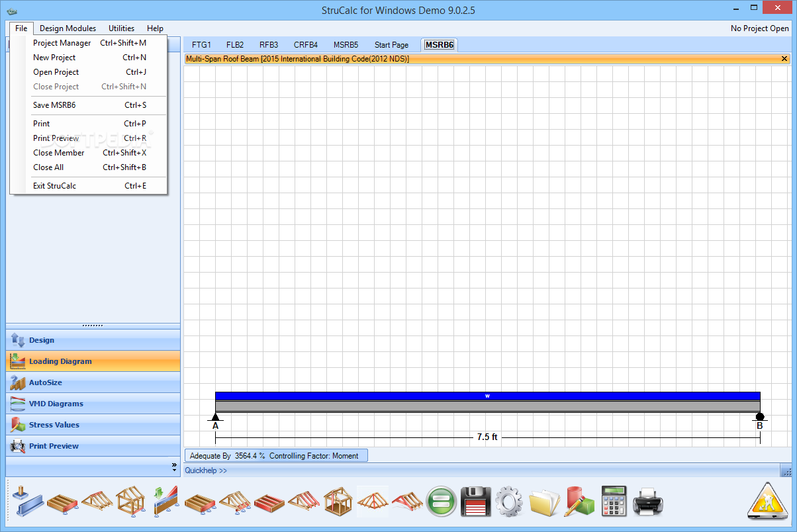Close the Multi-Span Roof Beam document bar
Image resolution: width=797 pixels, height=532 pixels.
click(784, 59)
